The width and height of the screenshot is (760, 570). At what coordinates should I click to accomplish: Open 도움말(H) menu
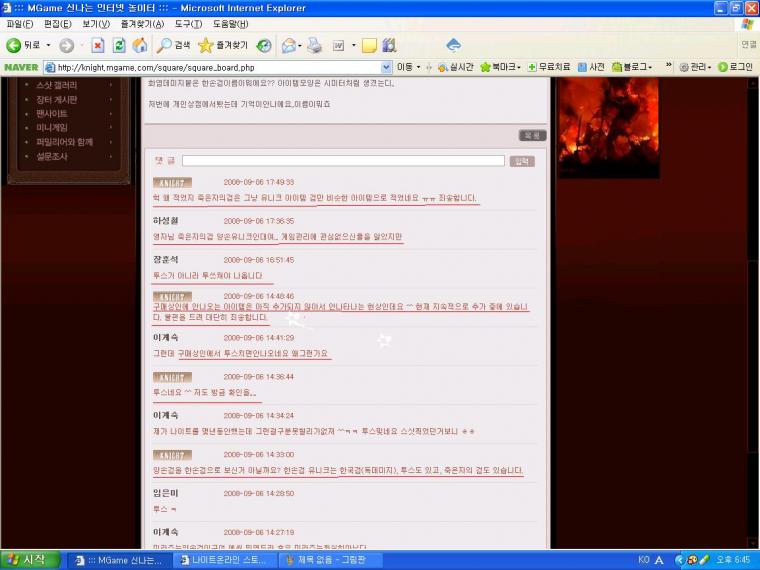(230, 24)
